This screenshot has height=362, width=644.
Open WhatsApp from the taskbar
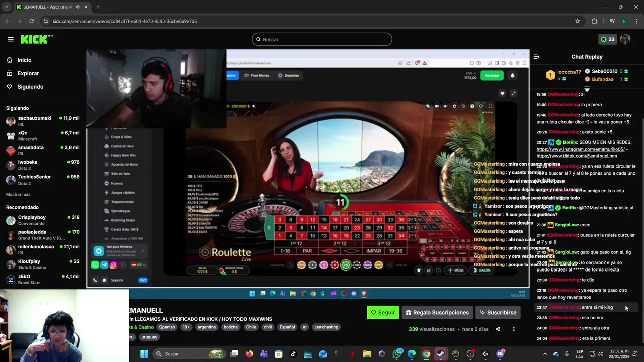click(x=397, y=354)
